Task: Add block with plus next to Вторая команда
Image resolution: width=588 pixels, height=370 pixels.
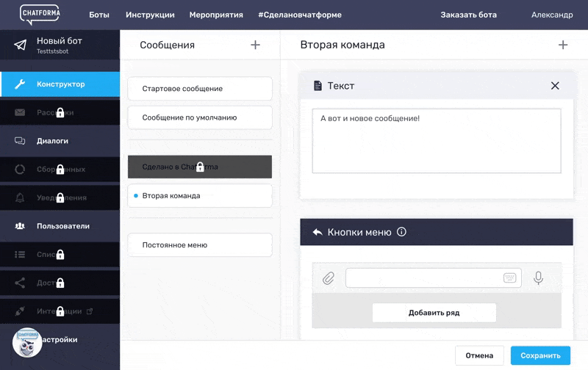Action: point(563,45)
